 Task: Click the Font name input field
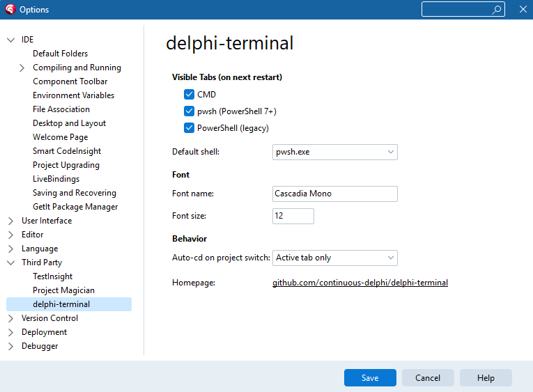click(x=335, y=194)
